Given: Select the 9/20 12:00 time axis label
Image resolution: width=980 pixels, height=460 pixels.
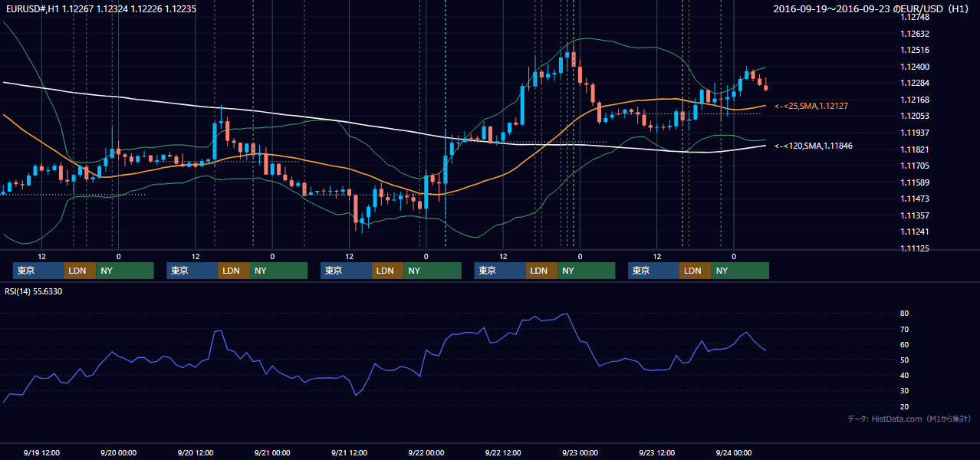Looking at the screenshot, I should (x=196, y=453).
